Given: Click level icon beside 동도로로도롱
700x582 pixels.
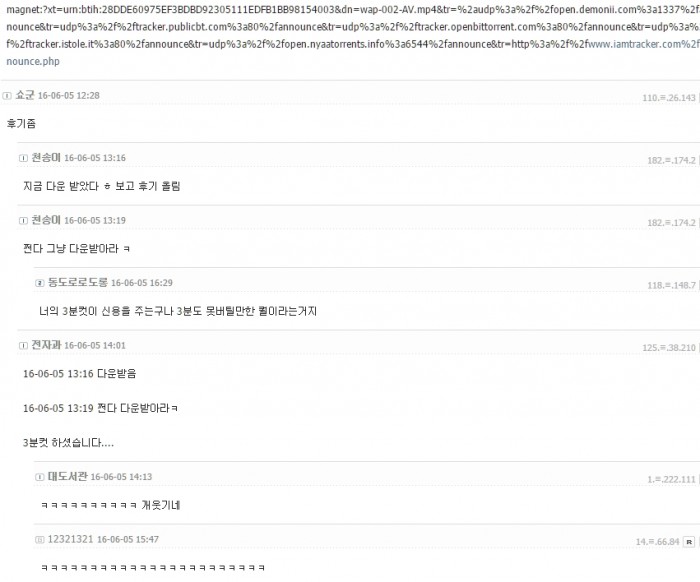Looking at the screenshot, I should (x=40, y=283).
